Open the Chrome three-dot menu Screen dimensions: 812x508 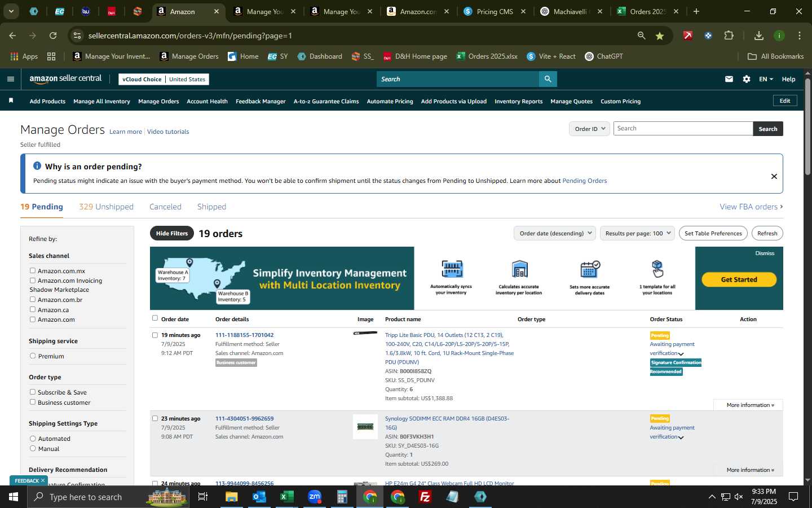[x=799, y=36]
